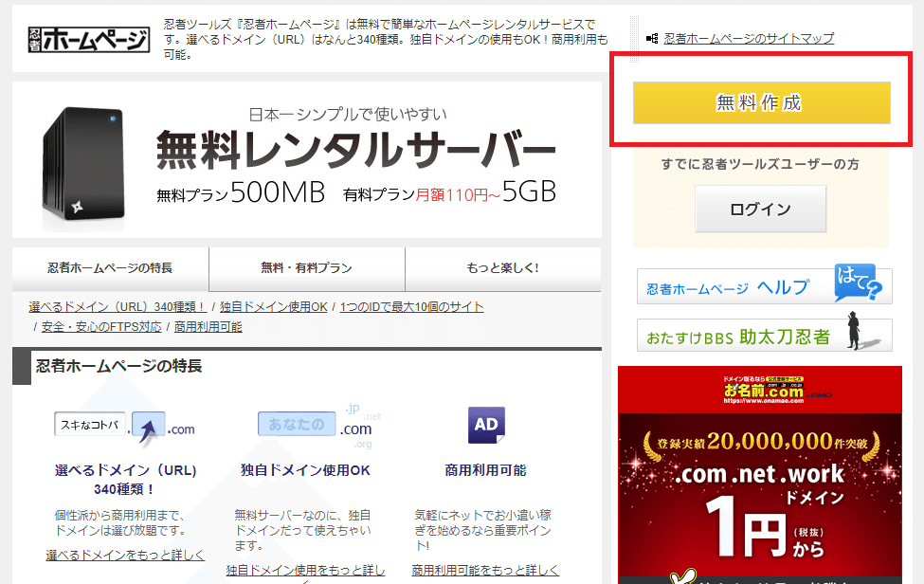
Task: Click the black server tower image
Action: 83,166
